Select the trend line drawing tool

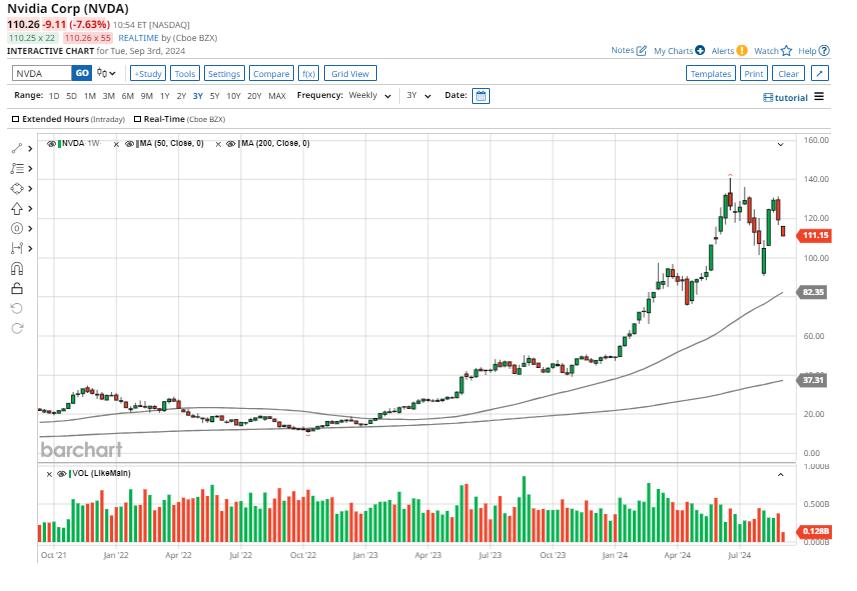click(x=17, y=148)
